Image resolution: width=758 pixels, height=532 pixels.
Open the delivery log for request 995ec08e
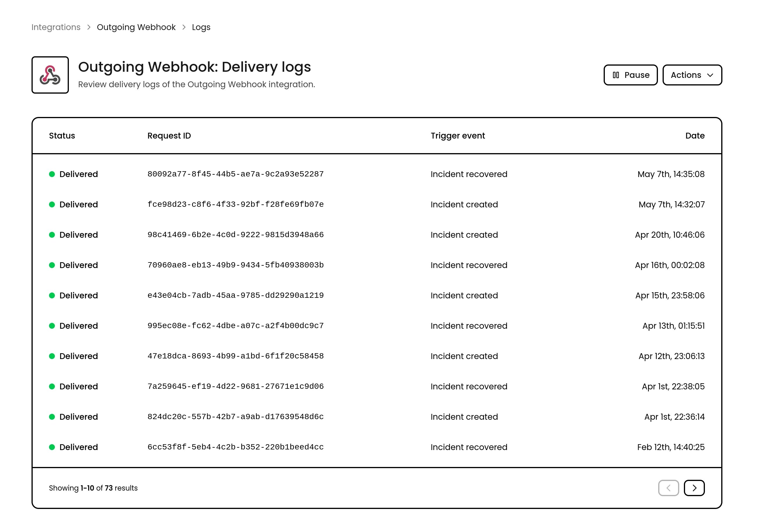click(x=235, y=326)
